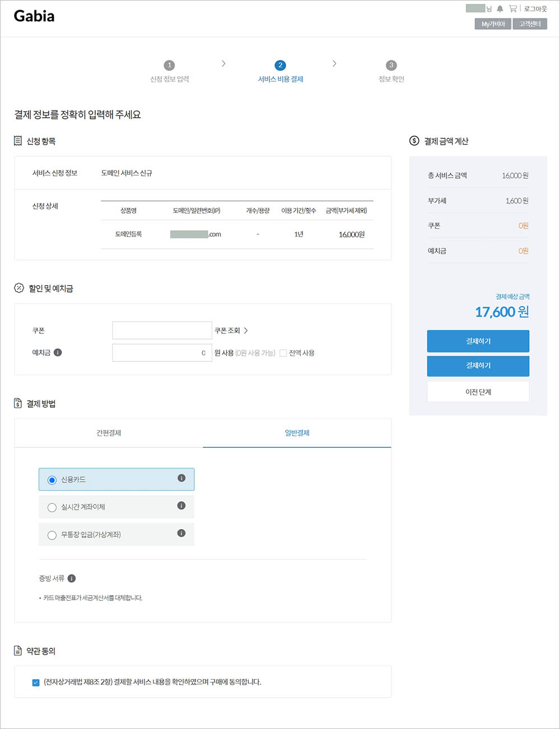Click the notification bell icon
Image resolution: width=560 pixels, height=729 pixels.
[x=500, y=8]
